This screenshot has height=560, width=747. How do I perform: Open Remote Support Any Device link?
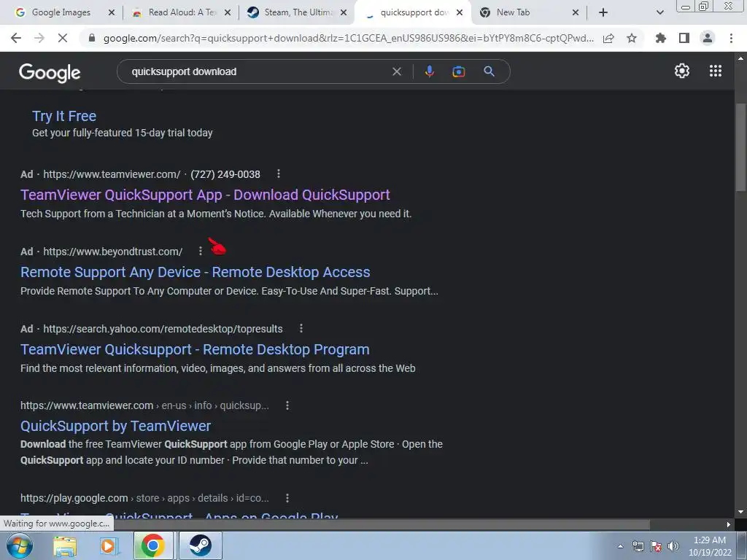tap(195, 271)
